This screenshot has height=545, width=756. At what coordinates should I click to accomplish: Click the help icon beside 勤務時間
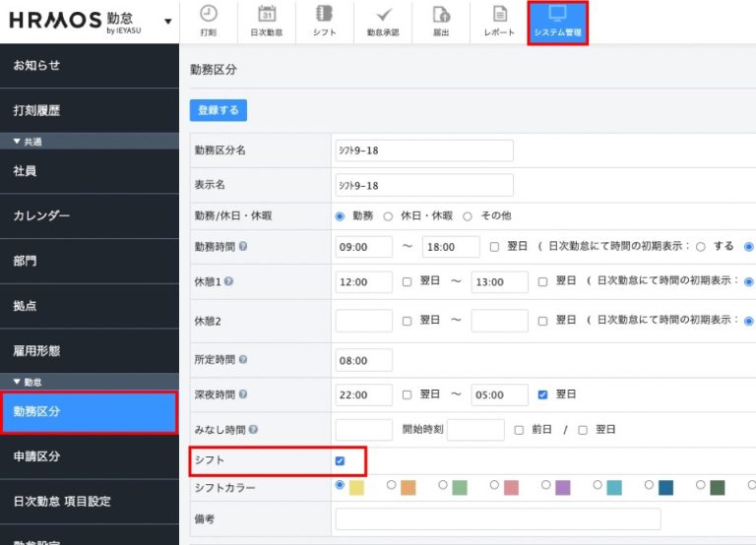pyautogui.click(x=242, y=246)
